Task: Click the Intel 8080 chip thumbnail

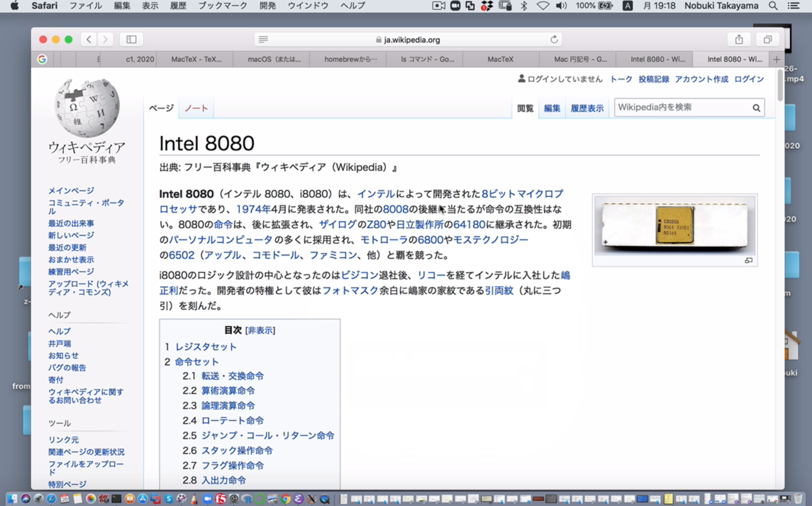Action: [674, 225]
